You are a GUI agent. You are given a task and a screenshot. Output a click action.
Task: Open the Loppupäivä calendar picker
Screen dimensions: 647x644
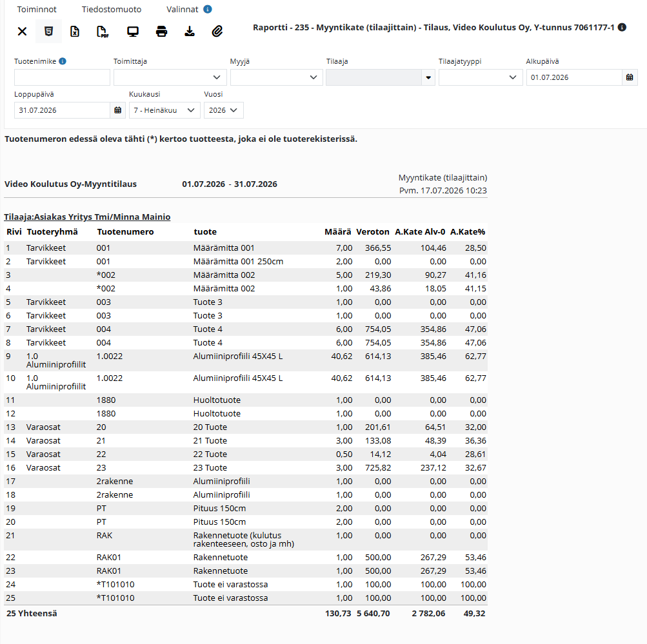point(117,110)
